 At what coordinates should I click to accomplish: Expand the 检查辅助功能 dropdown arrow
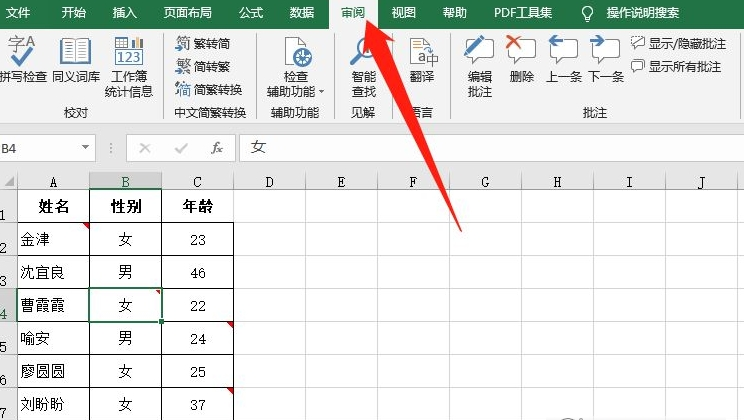(321, 92)
